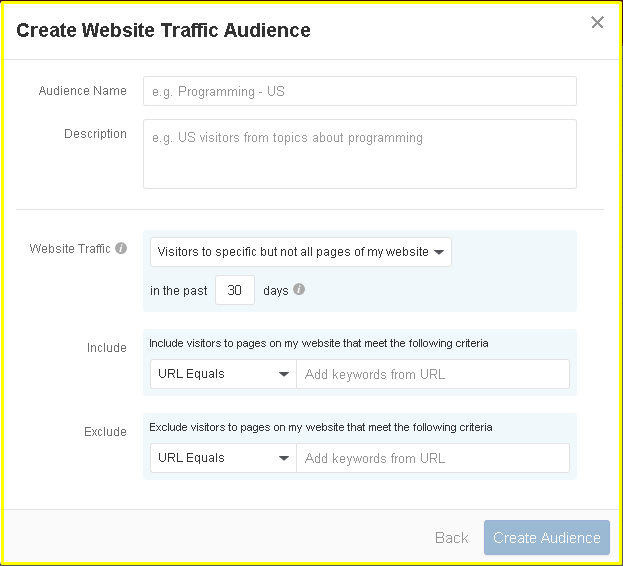This screenshot has width=623, height=566.
Task: Click the Description label
Action: coord(95,134)
